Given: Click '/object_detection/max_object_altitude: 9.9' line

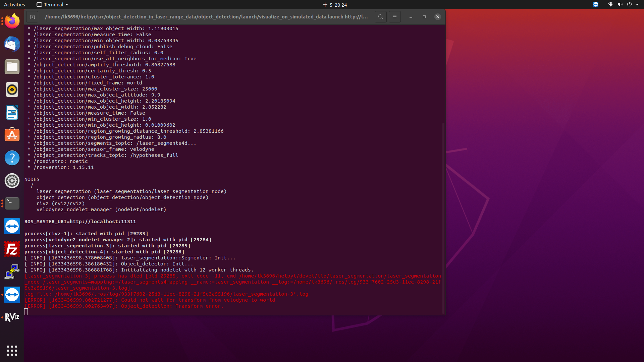Looking at the screenshot, I should pyautogui.click(x=94, y=95).
